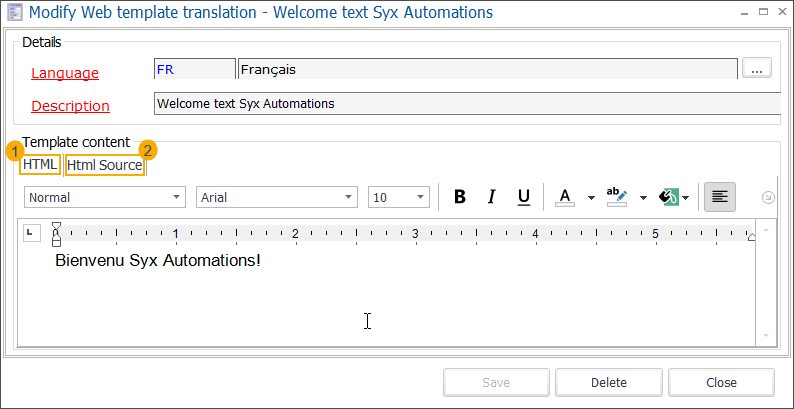Toggle align left paragraph button
This screenshot has width=794, height=409.
tap(720, 197)
